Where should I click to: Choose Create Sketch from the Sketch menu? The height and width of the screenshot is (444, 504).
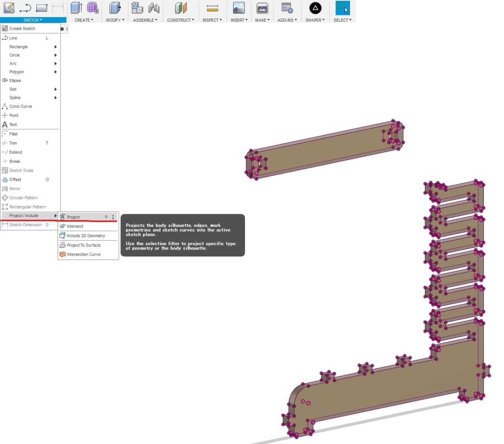(x=30, y=28)
